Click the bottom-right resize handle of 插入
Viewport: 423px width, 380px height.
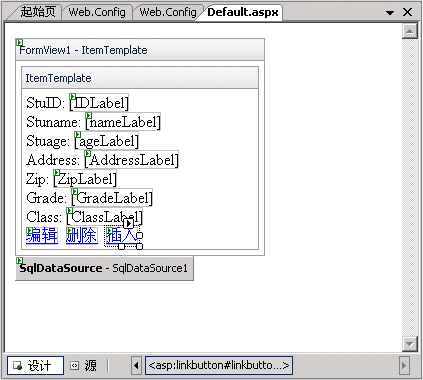(x=140, y=246)
